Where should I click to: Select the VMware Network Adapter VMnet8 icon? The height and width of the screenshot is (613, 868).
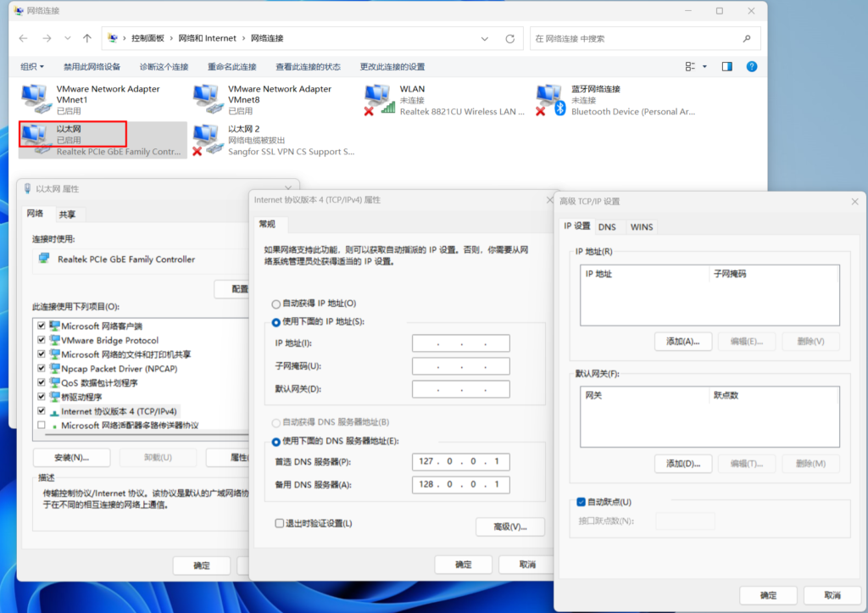(x=207, y=98)
